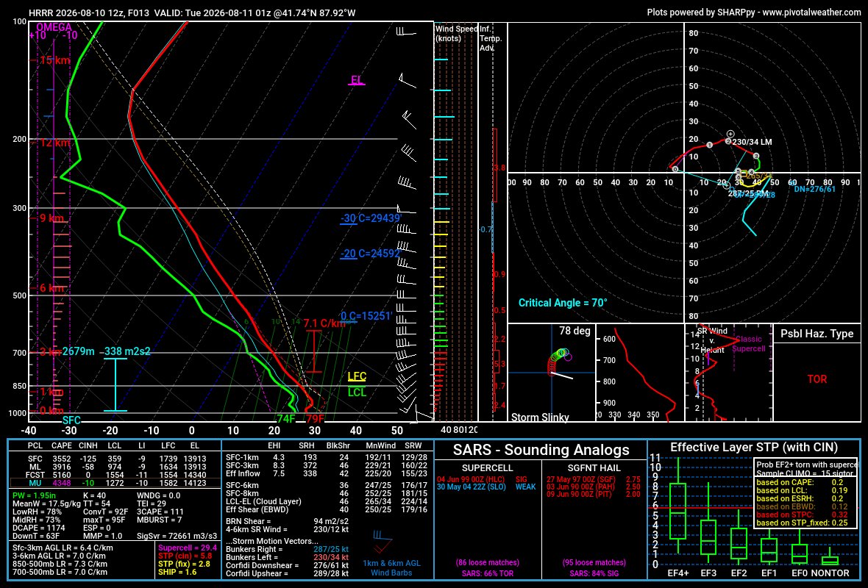
Task: Click the Wind Speed (knots) header
Action: (x=457, y=33)
